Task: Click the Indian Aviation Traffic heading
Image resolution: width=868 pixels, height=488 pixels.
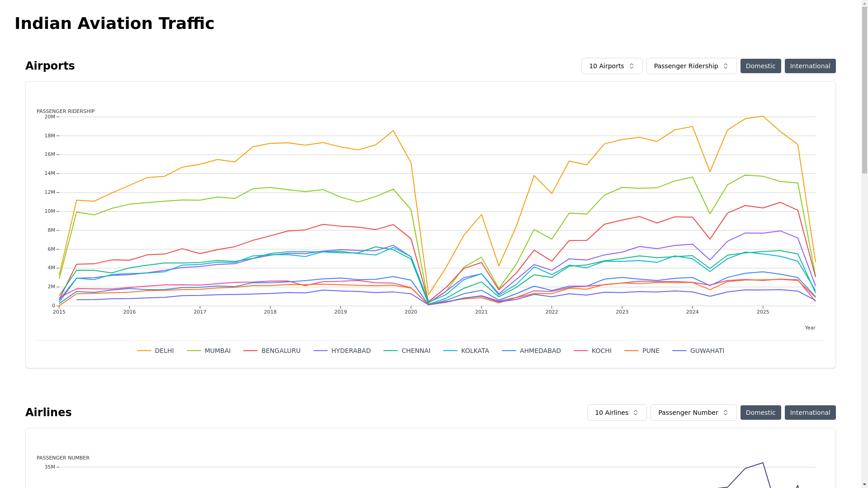Action: 114,23
